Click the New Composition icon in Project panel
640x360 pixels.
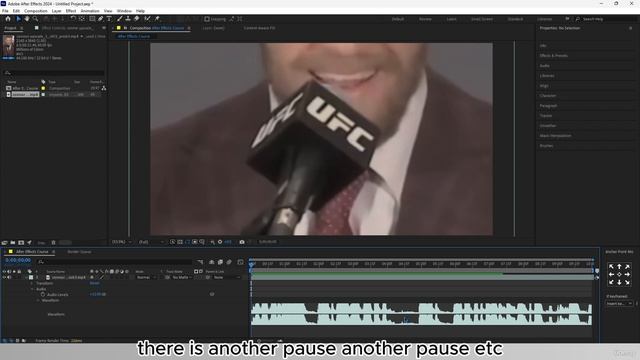coord(21,242)
